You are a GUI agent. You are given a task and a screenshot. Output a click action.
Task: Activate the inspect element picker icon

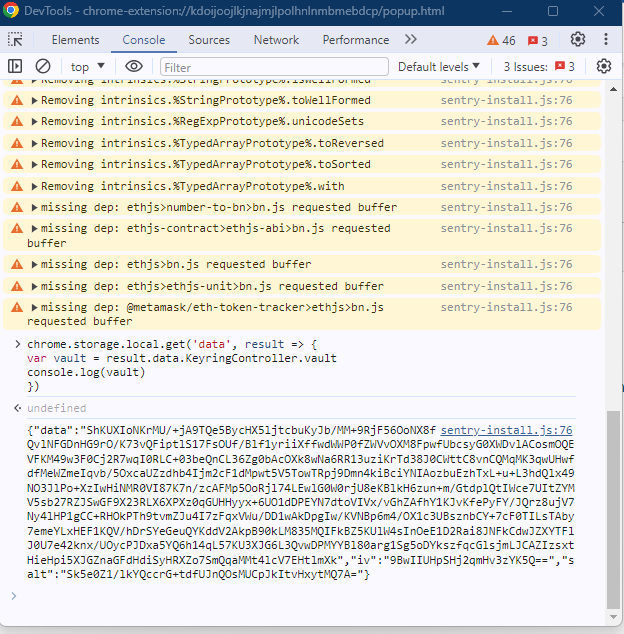click(x=15, y=40)
